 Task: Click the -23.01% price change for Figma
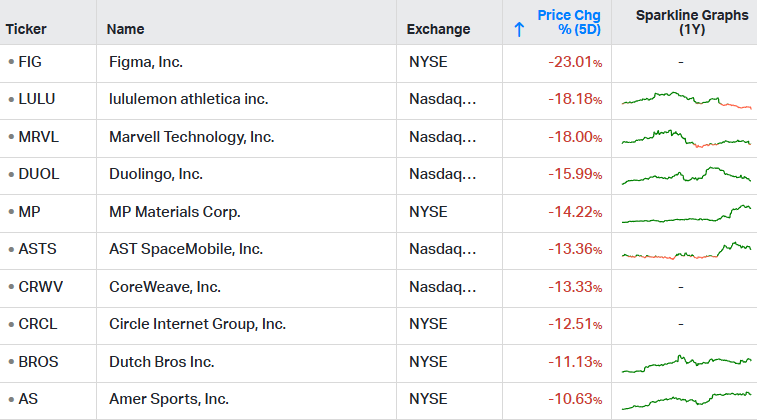tap(575, 62)
